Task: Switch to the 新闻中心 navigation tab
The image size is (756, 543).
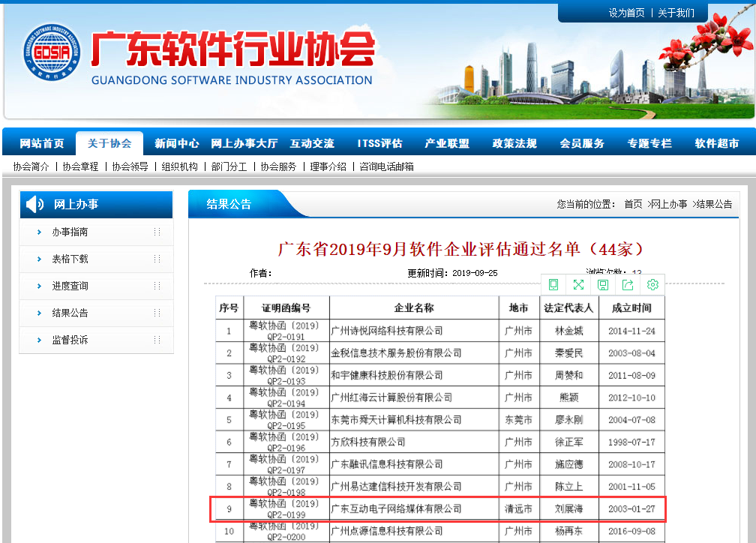Action: click(177, 143)
